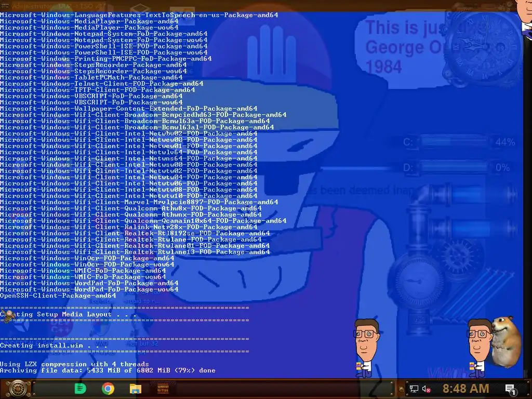The height and width of the screenshot is (399, 532).
Task: Click the Notepad-System-FoD-Package-wow64 line
Action: point(104,40)
